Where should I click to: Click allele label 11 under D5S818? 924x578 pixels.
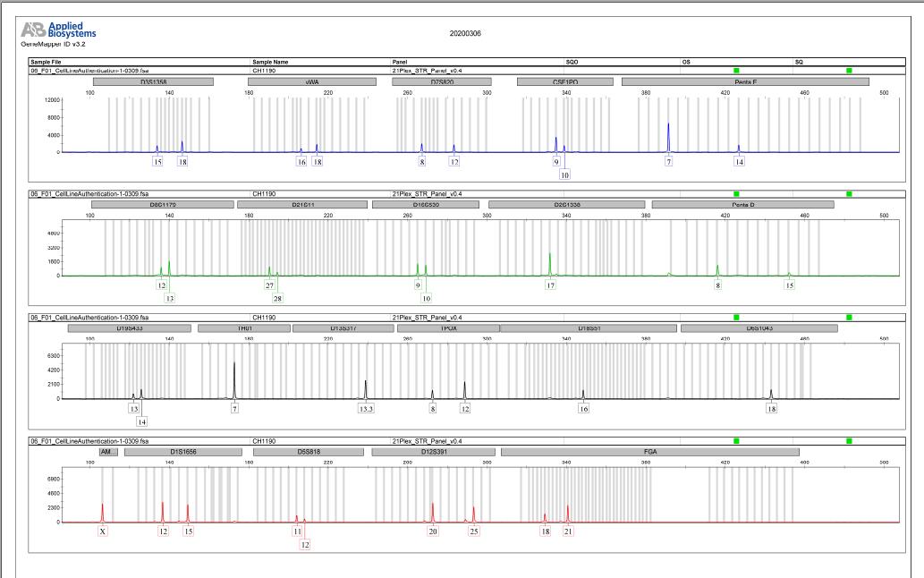[297, 531]
